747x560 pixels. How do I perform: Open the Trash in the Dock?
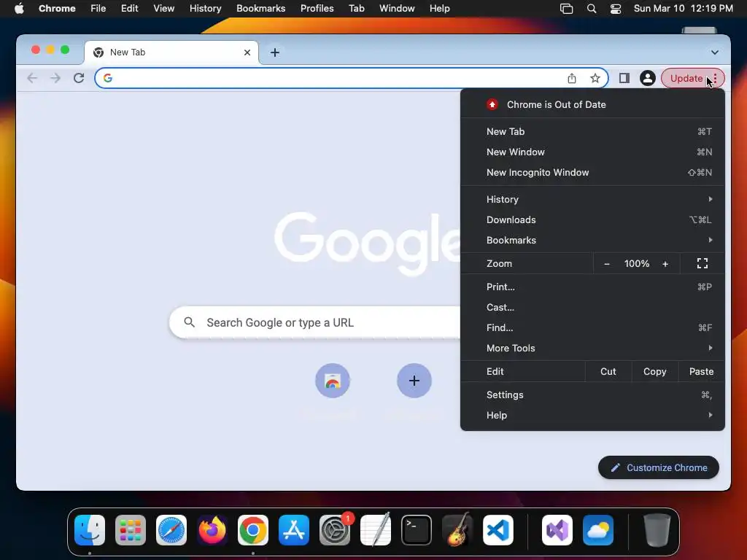[x=657, y=530]
